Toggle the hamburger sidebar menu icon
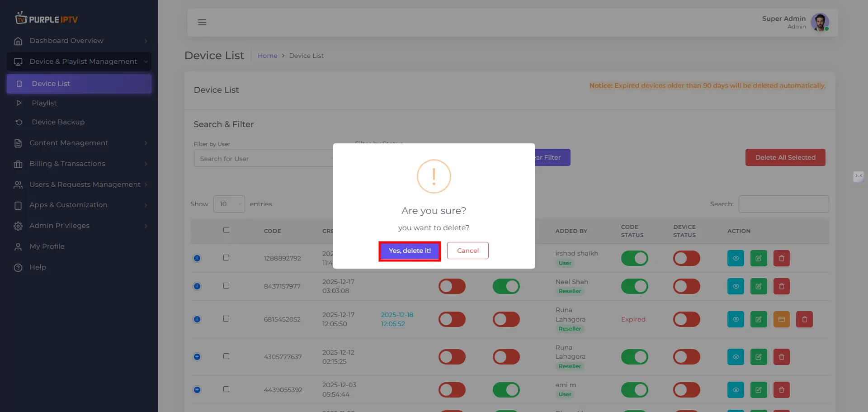This screenshot has width=868, height=412. pos(202,22)
